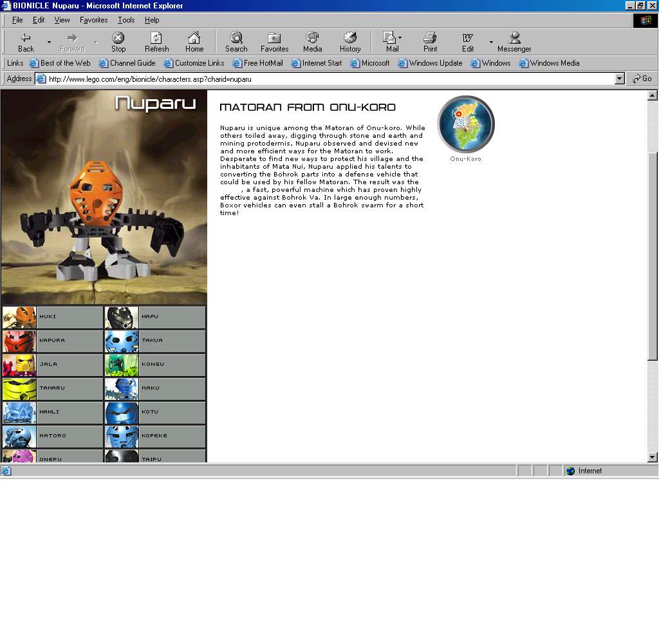Show browsing History
The image size is (659, 644).
coord(350,42)
